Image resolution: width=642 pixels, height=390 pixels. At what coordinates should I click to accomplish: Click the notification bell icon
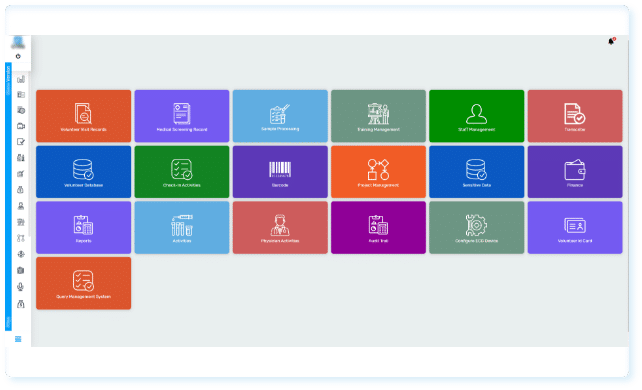(x=611, y=41)
